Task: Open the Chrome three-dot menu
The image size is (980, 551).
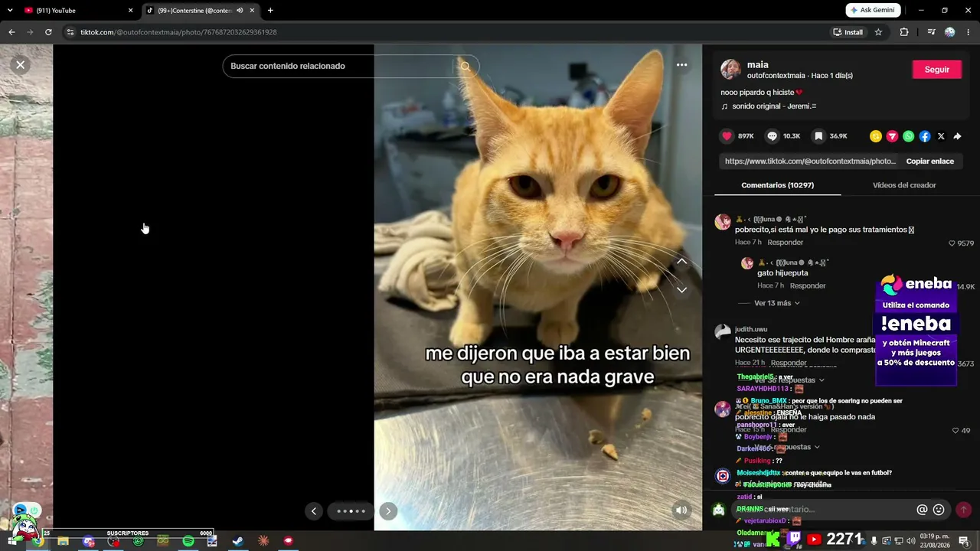Action: tap(969, 32)
